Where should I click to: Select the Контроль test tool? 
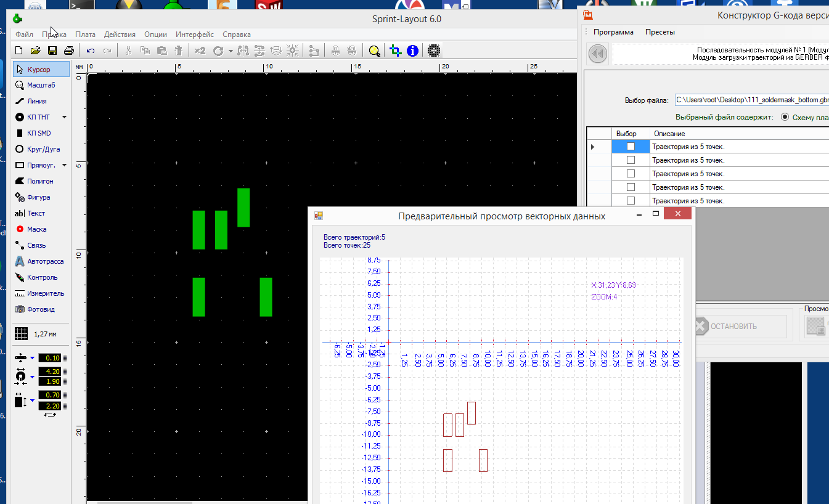point(41,277)
